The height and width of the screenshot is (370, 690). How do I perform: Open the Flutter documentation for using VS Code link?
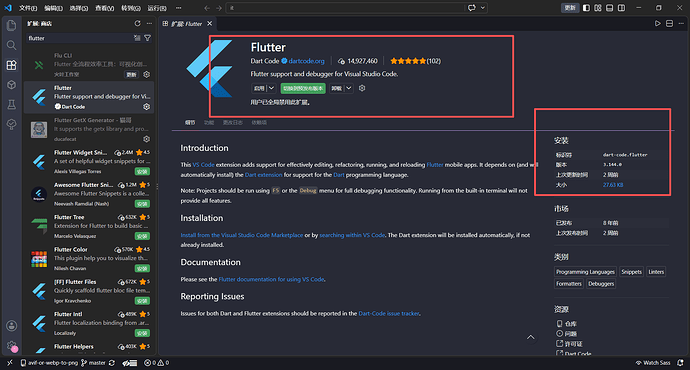pos(271,279)
